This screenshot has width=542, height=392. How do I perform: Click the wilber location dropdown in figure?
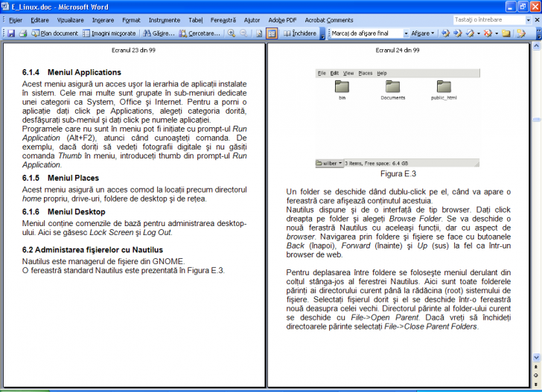(x=329, y=163)
